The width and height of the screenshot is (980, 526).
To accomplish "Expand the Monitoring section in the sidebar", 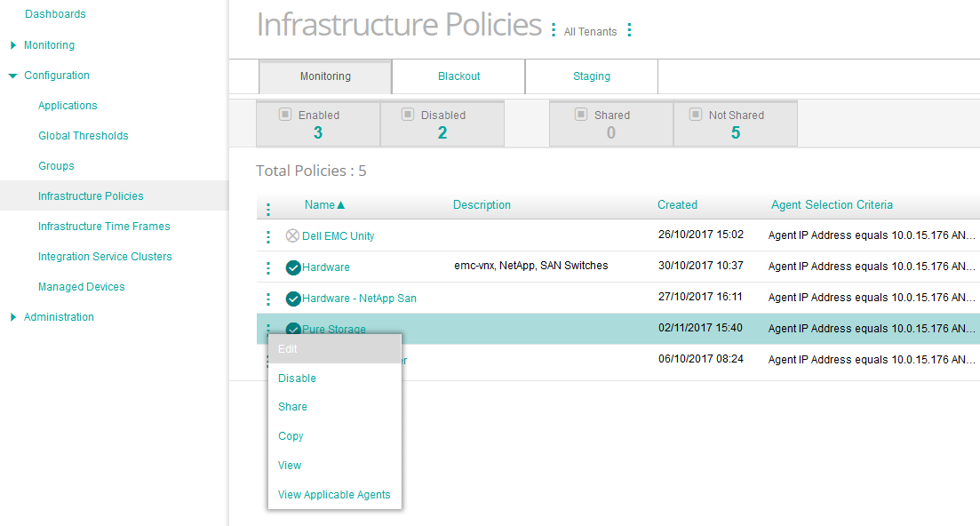I will (x=12, y=44).
